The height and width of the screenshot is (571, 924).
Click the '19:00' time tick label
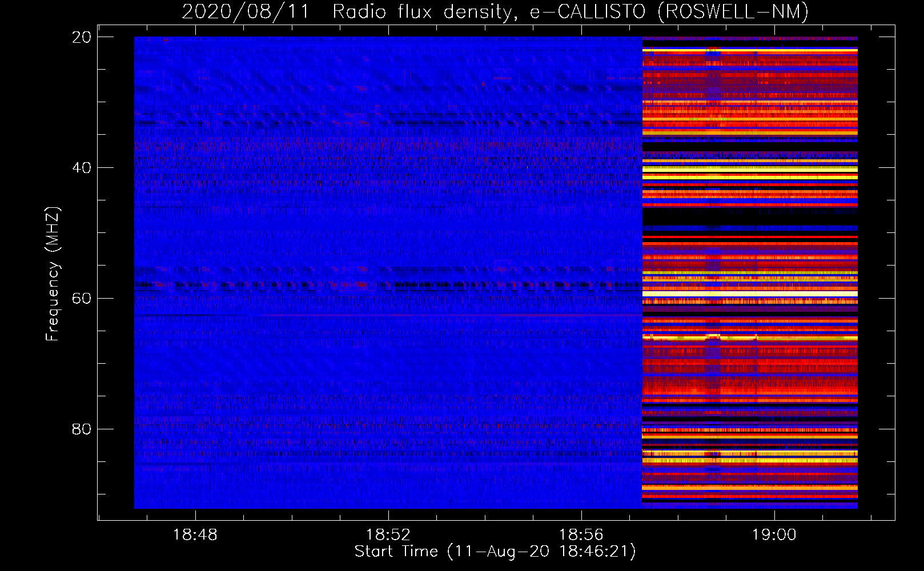click(x=774, y=535)
